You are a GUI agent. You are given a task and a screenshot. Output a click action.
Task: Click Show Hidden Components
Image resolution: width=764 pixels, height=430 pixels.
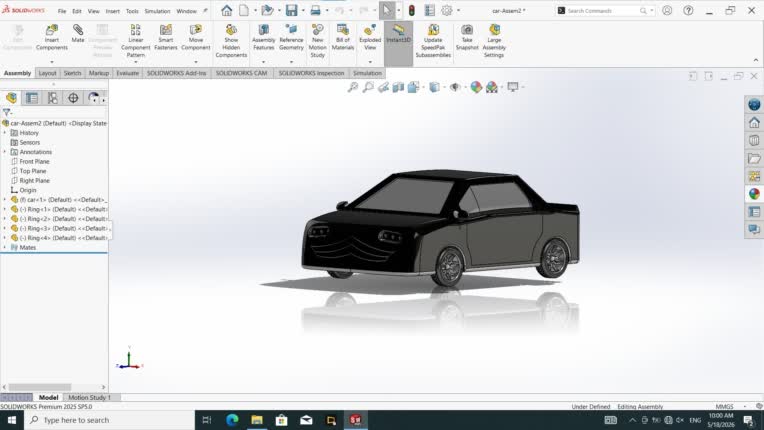231,41
